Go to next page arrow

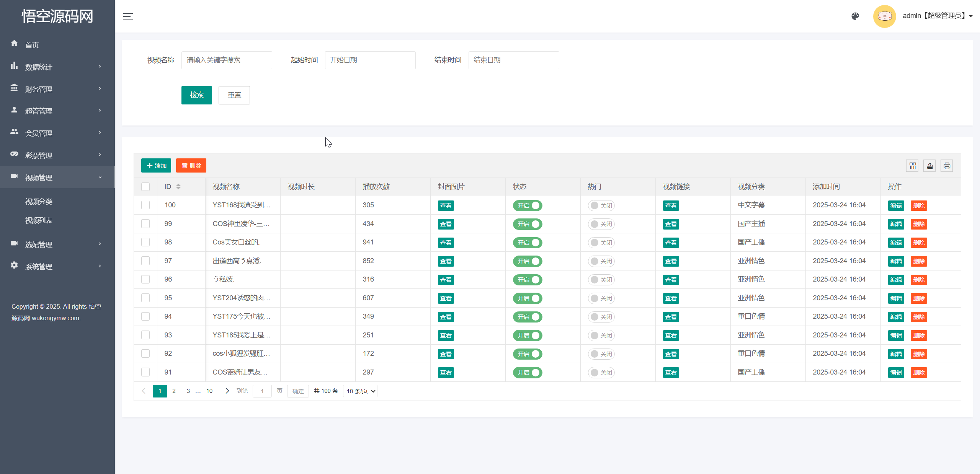pos(227,391)
